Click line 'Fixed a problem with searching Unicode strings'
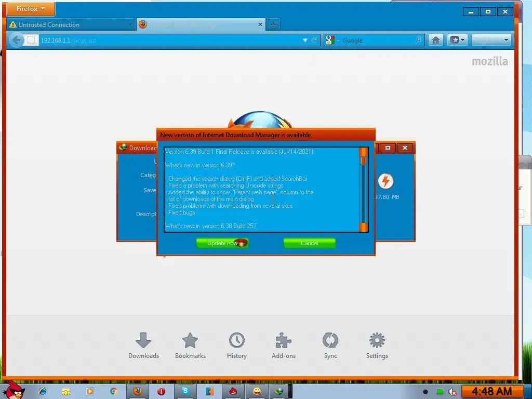Viewport: 532px width, 399px height. click(x=225, y=185)
